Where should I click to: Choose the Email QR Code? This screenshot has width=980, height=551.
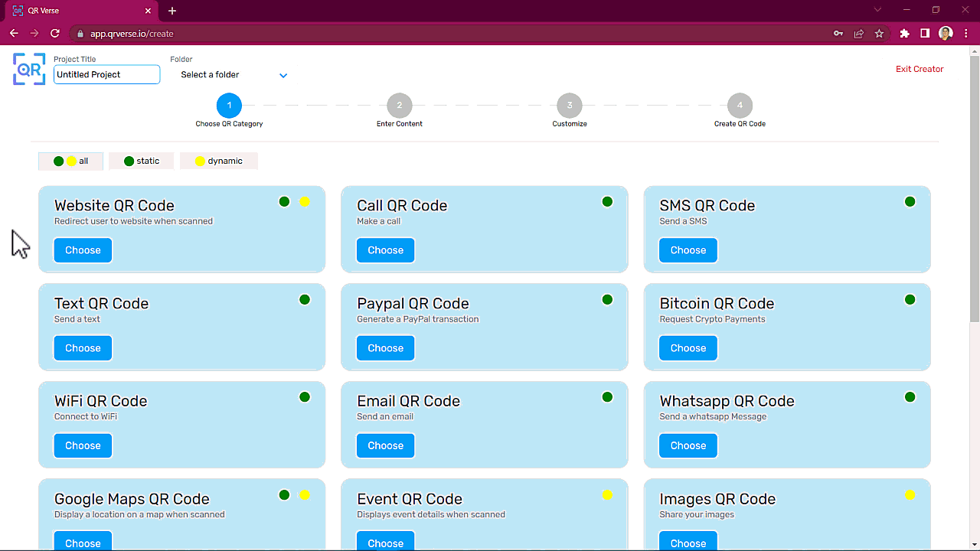(x=385, y=445)
